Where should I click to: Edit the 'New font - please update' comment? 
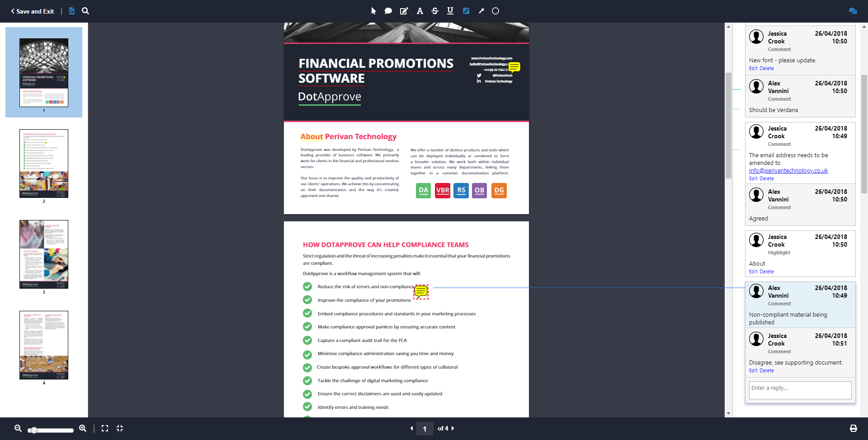[753, 68]
